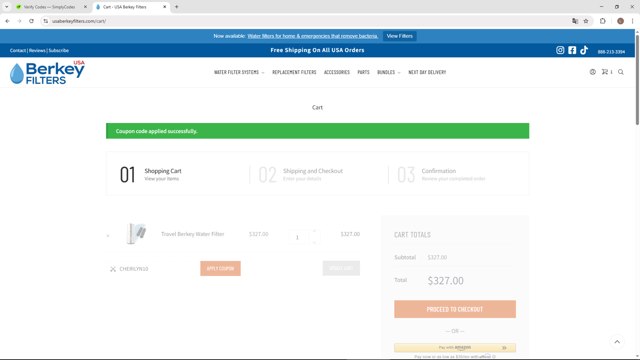Open the tab search dropdown arrow
The height and width of the screenshot is (360, 640).
[7, 7]
